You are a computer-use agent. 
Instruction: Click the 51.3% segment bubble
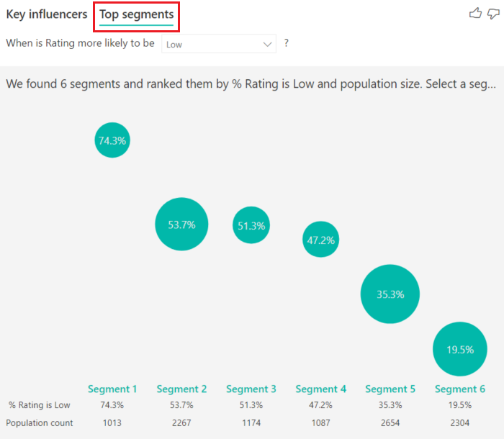pyautogui.click(x=251, y=225)
